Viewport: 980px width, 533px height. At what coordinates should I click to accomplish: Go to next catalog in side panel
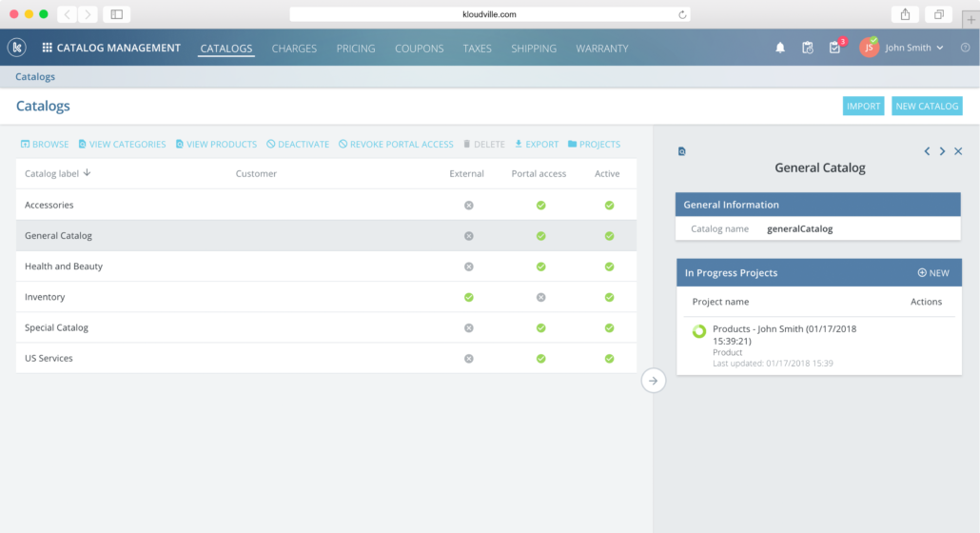[943, 151]
